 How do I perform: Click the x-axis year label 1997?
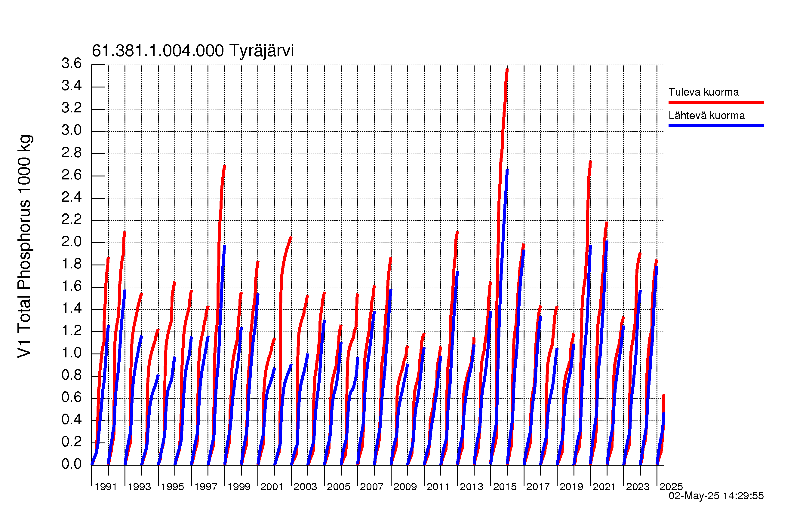tap(206, 487)
